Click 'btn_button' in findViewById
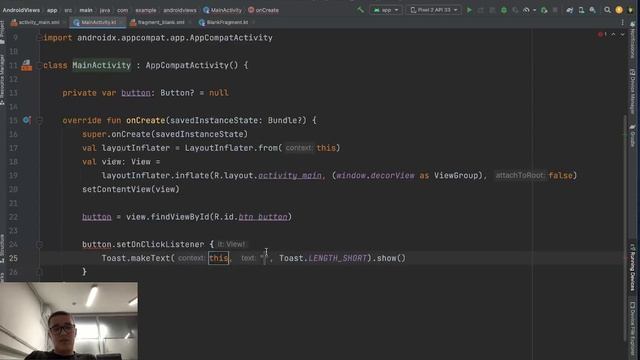 point(263,217)
